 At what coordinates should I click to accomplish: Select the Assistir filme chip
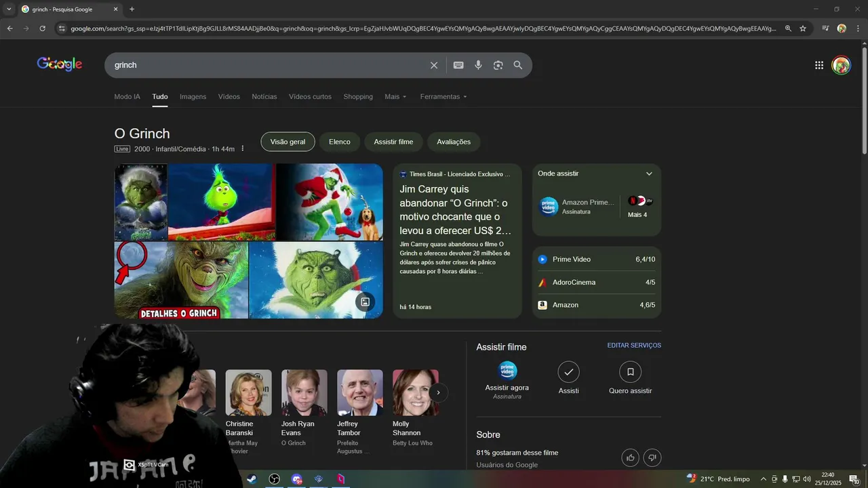click(x=393, y=142)
